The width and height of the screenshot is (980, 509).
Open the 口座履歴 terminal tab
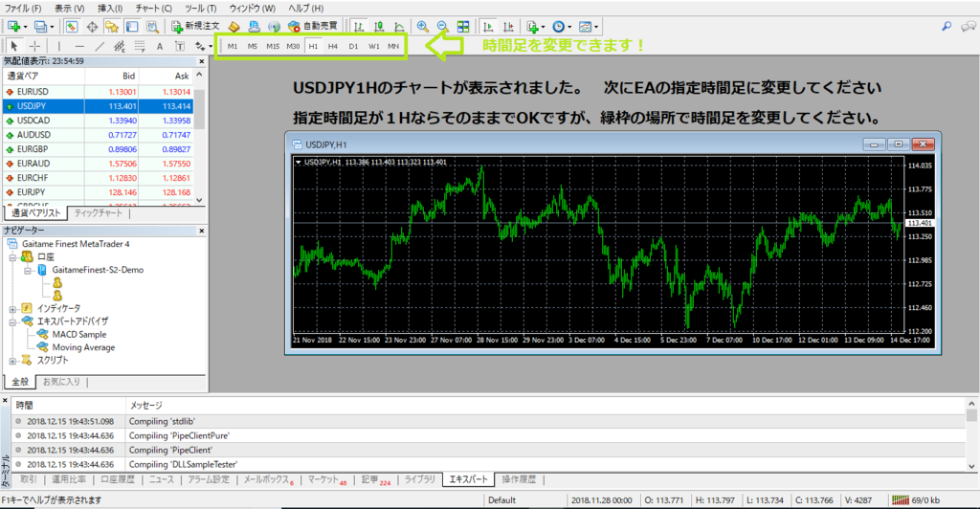click(118, 479)
